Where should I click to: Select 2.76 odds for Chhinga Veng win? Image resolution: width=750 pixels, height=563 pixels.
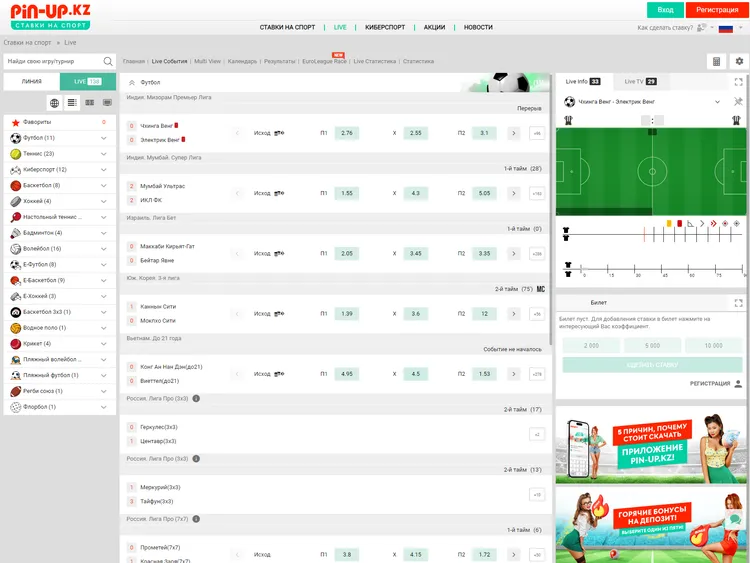(347, 133)
